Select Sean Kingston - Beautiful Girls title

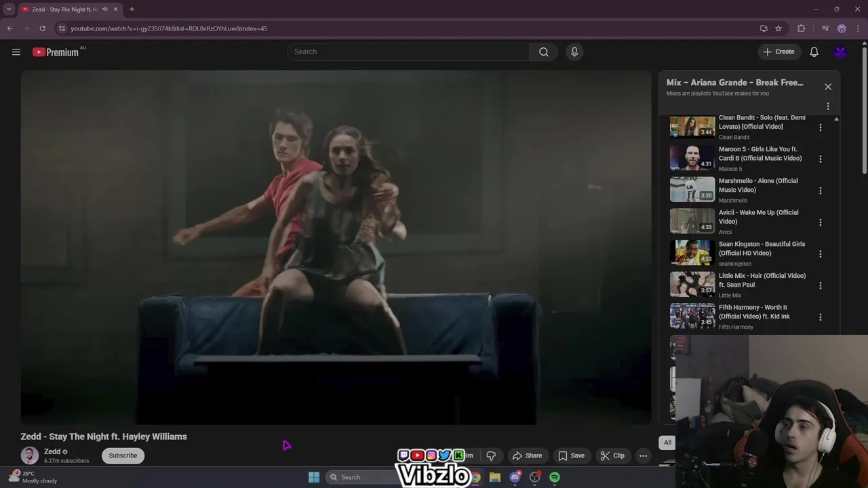(x=762, y=249)
